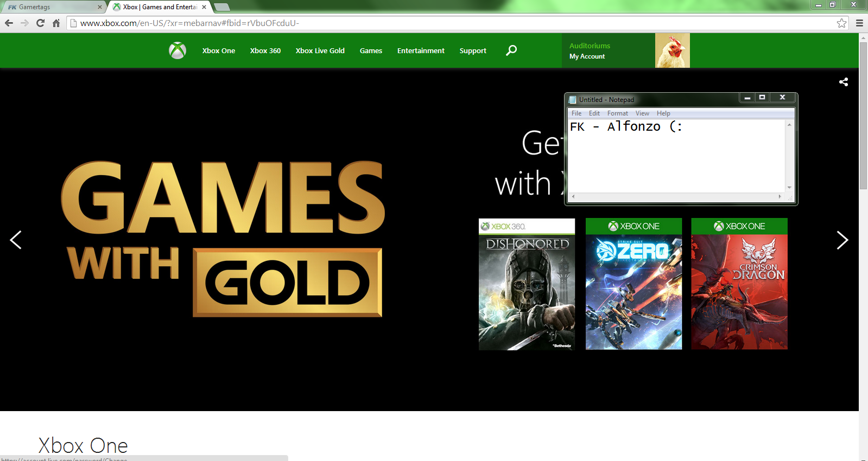Open the browser home page button

coord(56,23)
